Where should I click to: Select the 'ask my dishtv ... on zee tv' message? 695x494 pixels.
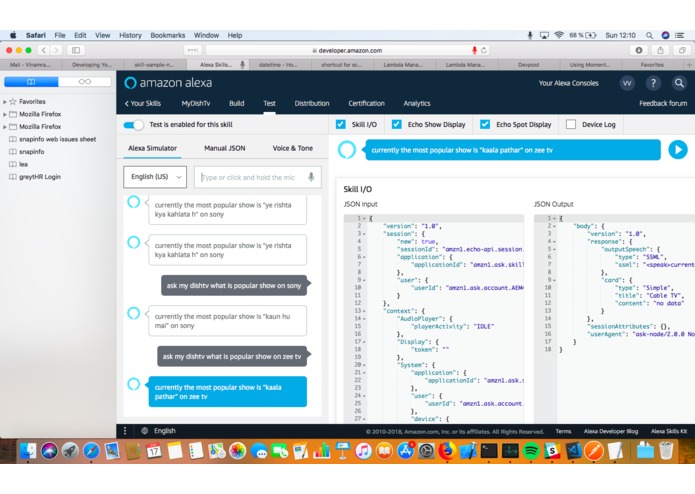point(232,356)
